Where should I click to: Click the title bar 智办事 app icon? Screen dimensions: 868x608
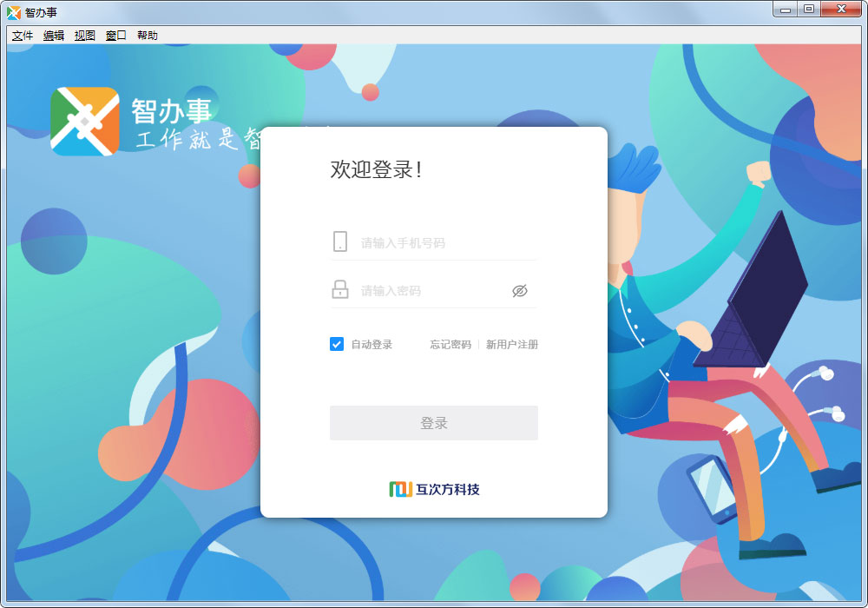click(x=14, y=12)
